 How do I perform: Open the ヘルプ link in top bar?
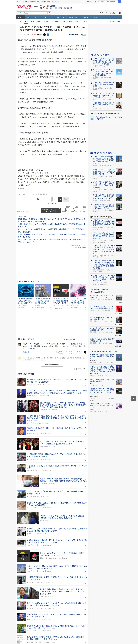94,2
